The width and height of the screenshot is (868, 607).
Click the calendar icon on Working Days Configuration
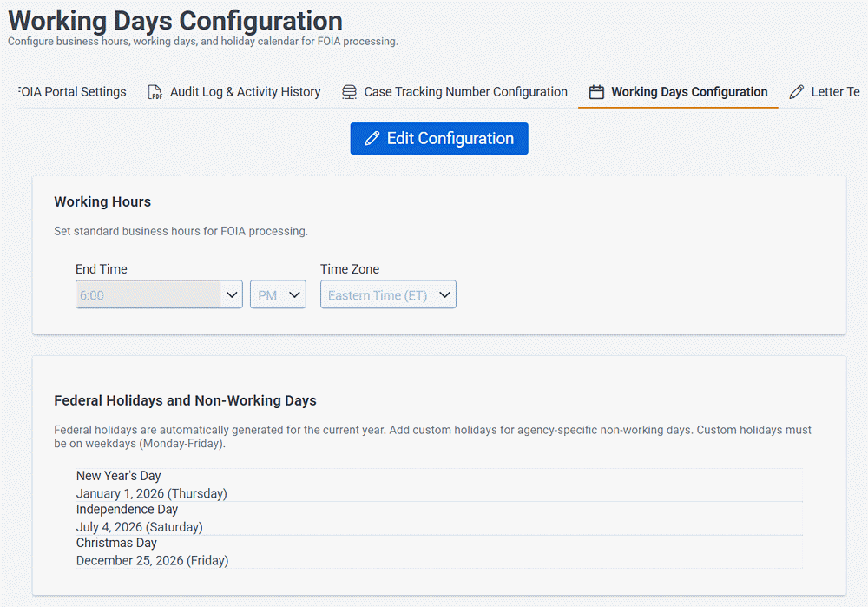[595, 91]
